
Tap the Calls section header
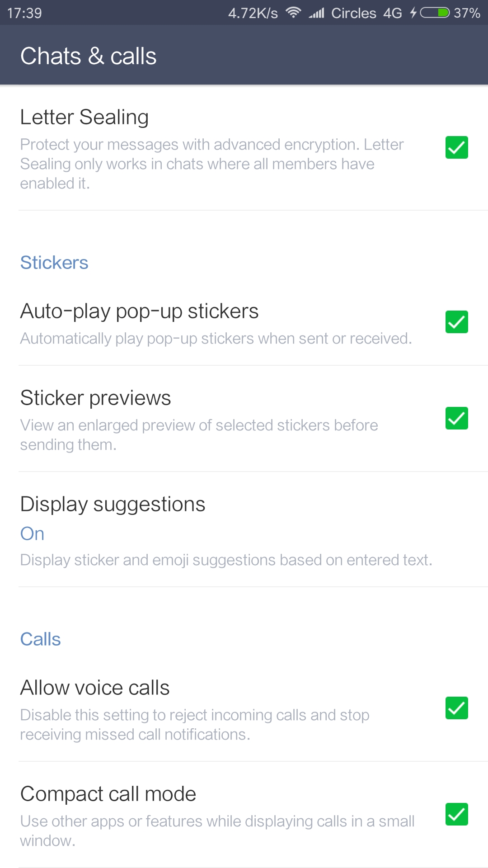click(40, 639)
